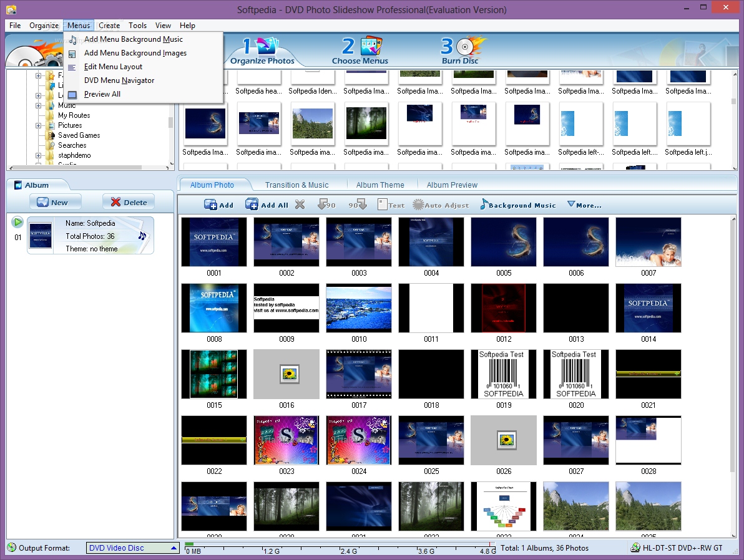Expand the Music folder node
Image resolution: width=744 pixels, height=560 pixels.
click(x=39, y=105)
